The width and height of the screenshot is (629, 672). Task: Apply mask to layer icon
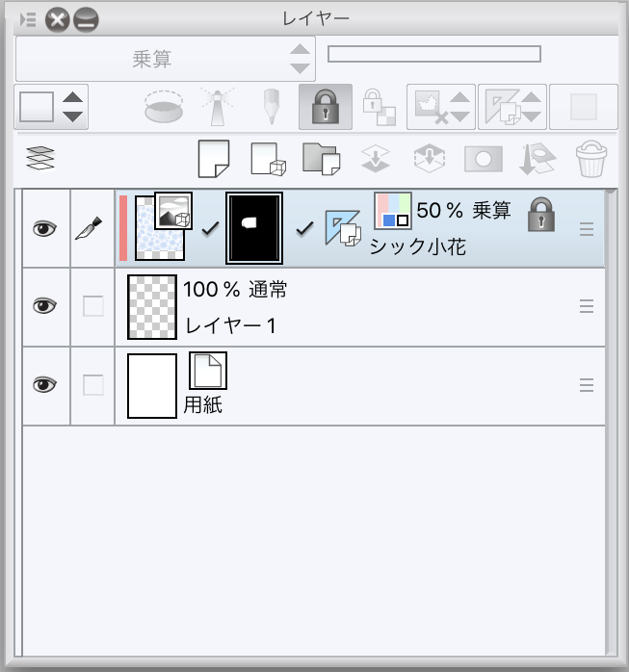point(537,159)
